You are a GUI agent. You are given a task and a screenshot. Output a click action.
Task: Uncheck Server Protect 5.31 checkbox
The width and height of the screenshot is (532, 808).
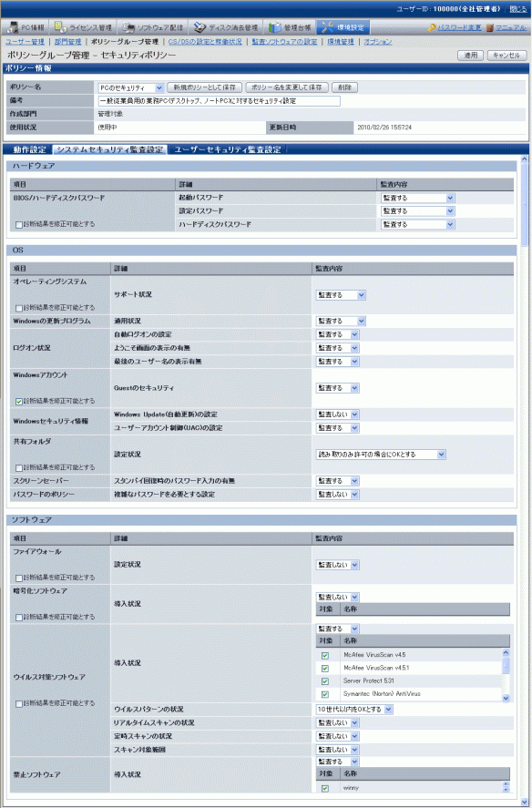325,681
